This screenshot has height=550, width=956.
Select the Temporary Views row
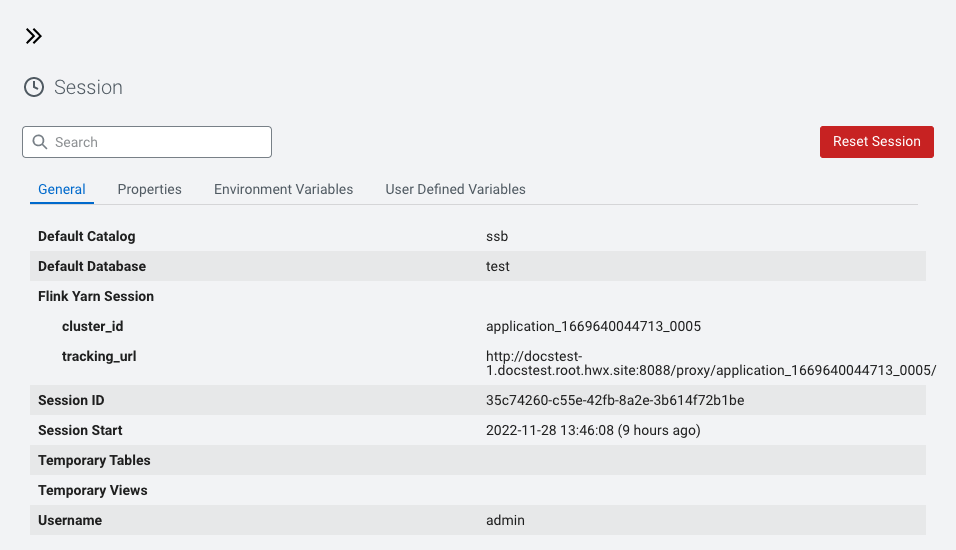92,490
